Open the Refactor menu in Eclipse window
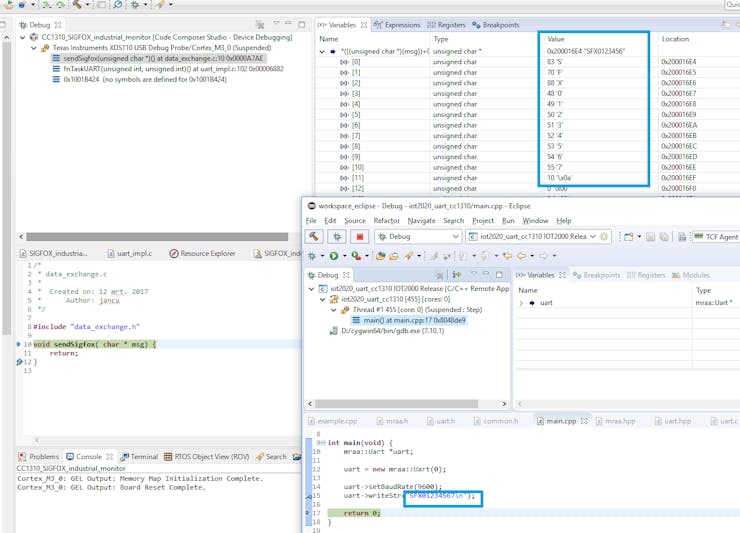 [x=387, y=220]
